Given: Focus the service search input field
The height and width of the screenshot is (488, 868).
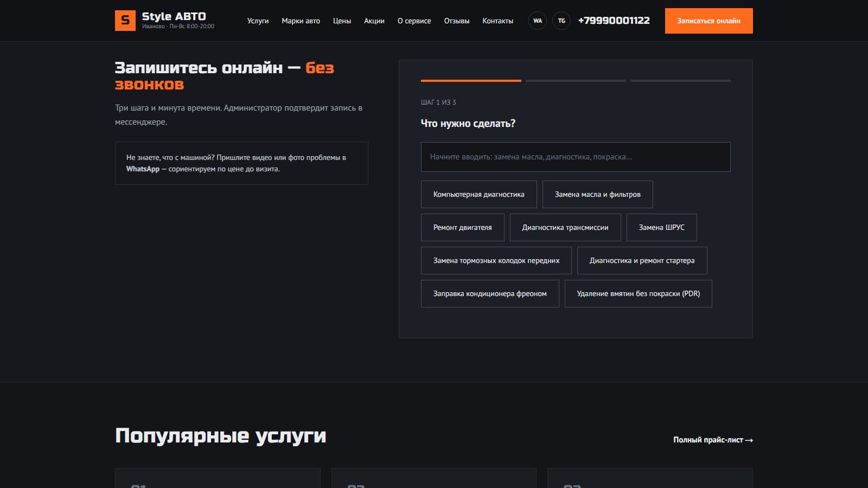Looking at the screenshot, I should (576, 157).
